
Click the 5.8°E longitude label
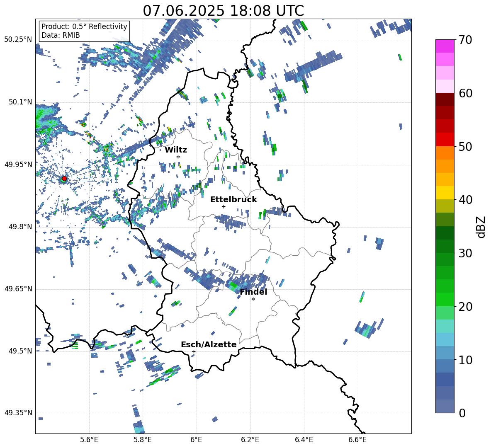click(143, 440)
